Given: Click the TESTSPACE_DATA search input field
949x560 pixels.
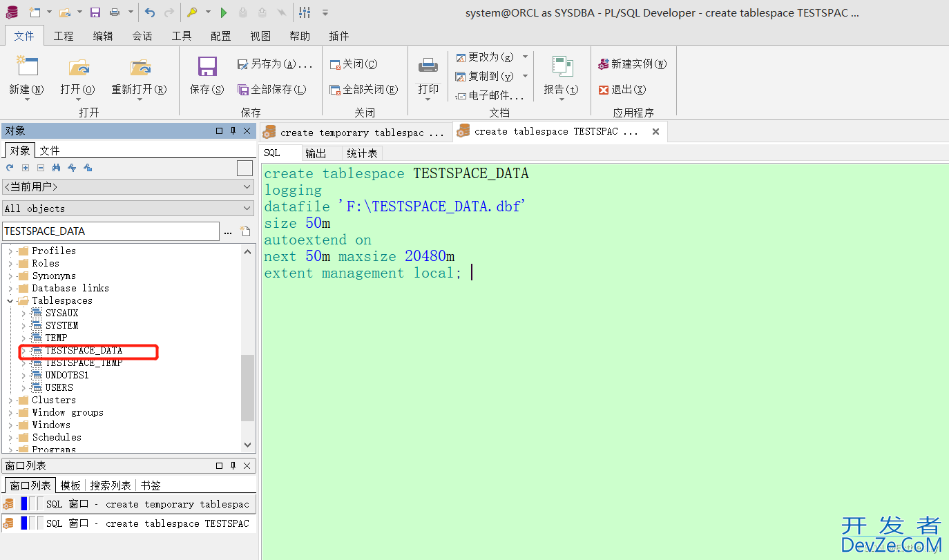Looking at the screenshot, I should 111,231.
